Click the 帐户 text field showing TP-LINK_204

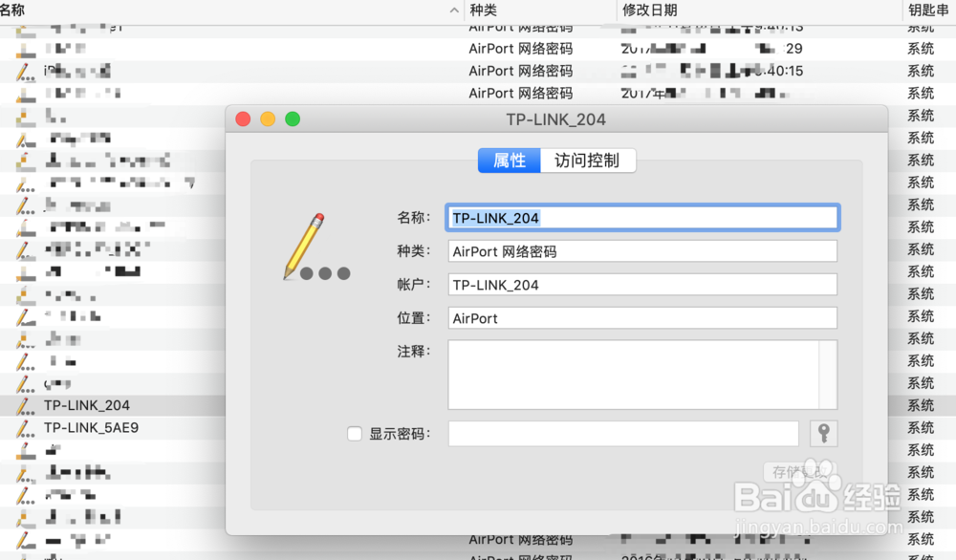(642, 284)
